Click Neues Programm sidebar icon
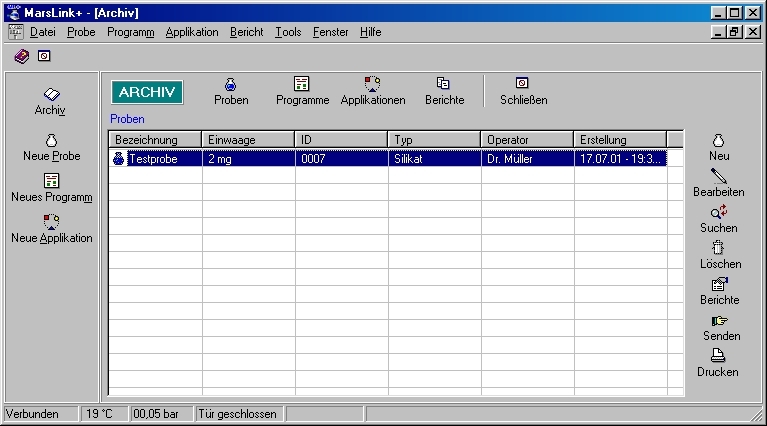Viewport: 767px width, 426px height. point(51,181)
